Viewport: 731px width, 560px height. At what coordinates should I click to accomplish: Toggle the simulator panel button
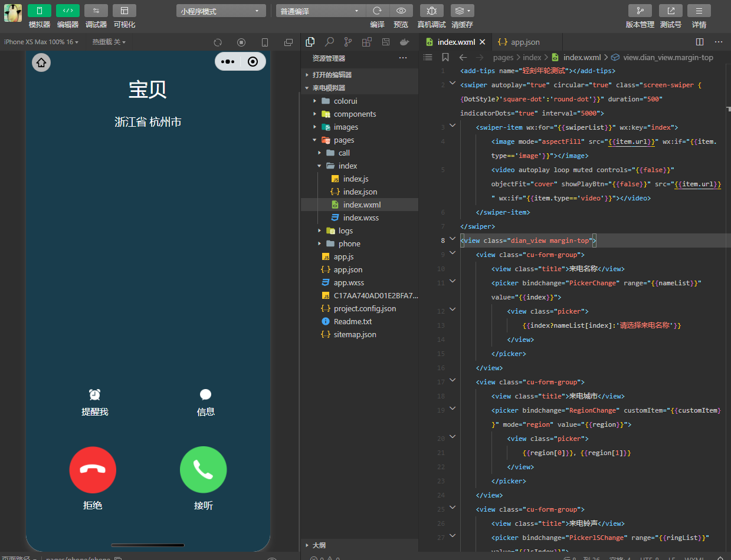pyautogui.click(x=40, y=11)
